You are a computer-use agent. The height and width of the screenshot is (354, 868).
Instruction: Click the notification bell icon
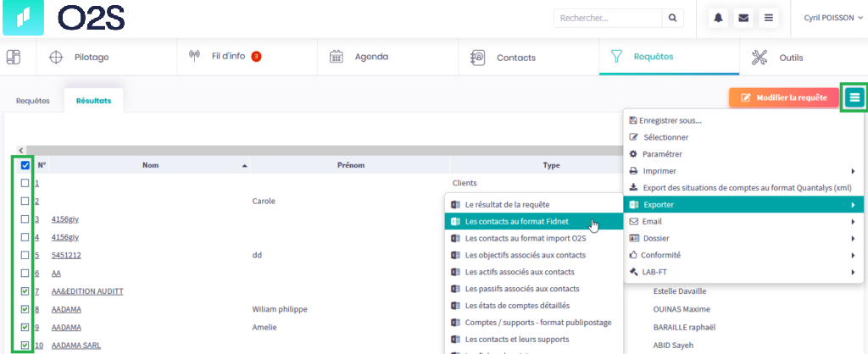coord(719,18)
